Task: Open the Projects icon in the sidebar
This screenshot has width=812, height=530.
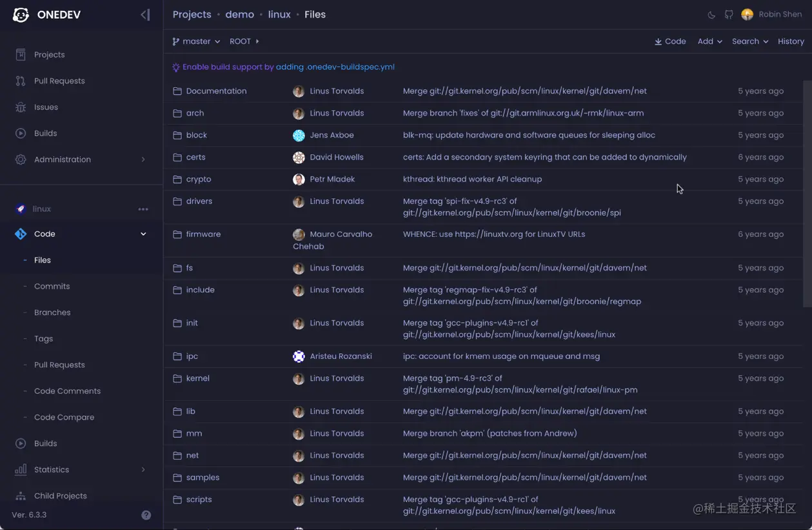Action: [21, 55]
